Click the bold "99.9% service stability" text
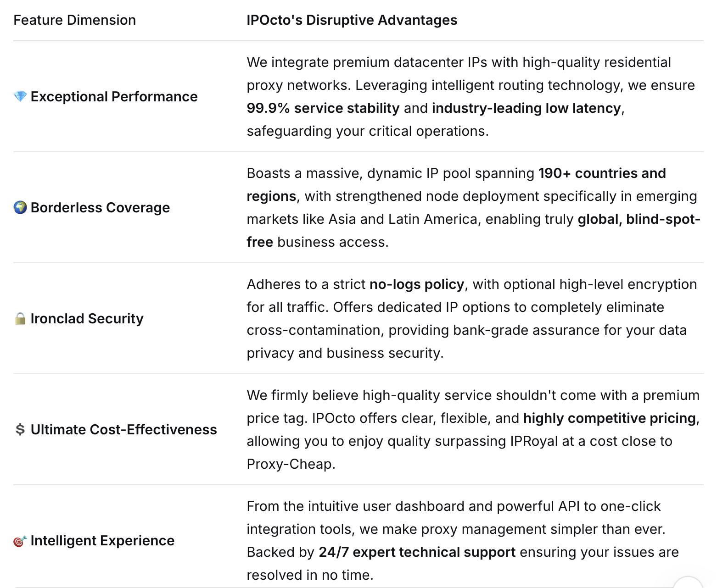 323,108
